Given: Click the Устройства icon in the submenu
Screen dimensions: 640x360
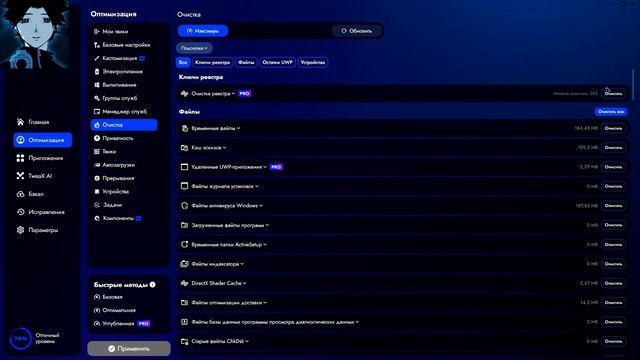Looking at the screenshot, I should [x=97, y=191].
